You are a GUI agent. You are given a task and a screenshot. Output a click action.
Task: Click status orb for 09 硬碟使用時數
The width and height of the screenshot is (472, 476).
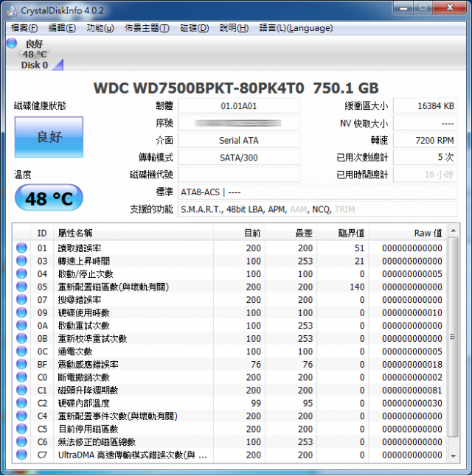pos(21,312)
